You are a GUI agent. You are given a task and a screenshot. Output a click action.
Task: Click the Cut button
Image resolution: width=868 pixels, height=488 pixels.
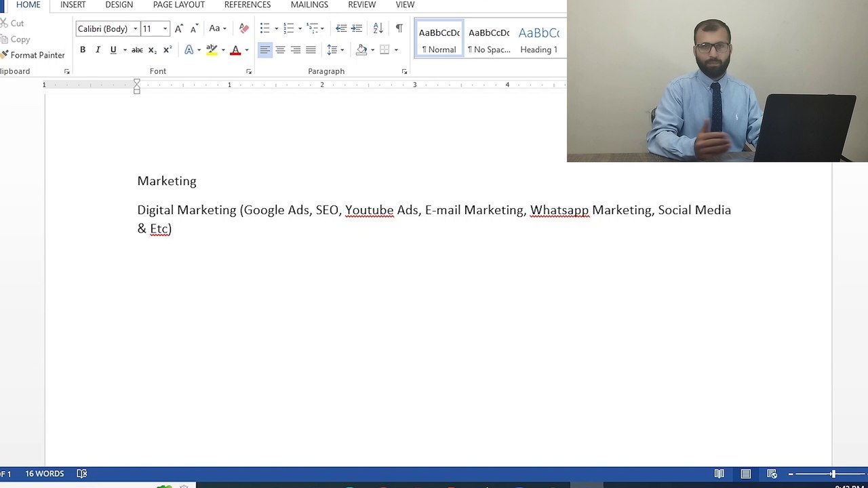click(x=12, y=23)
